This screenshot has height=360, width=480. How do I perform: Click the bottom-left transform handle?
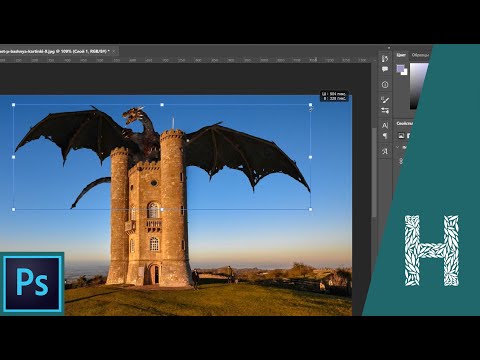click(14, 209)
